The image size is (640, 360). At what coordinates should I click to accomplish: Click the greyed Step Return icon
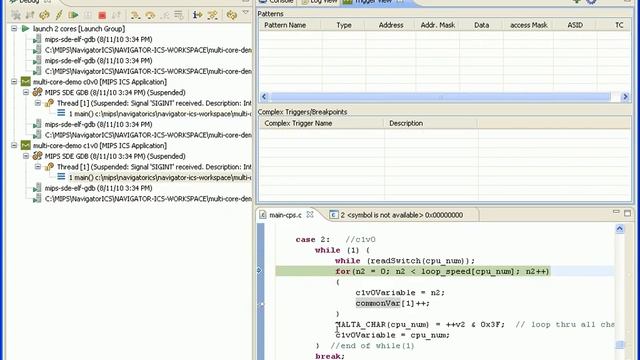point(164,16)
